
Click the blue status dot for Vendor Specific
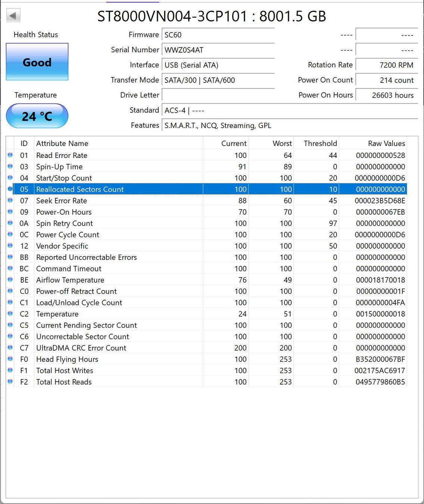(x=10, y=246)
